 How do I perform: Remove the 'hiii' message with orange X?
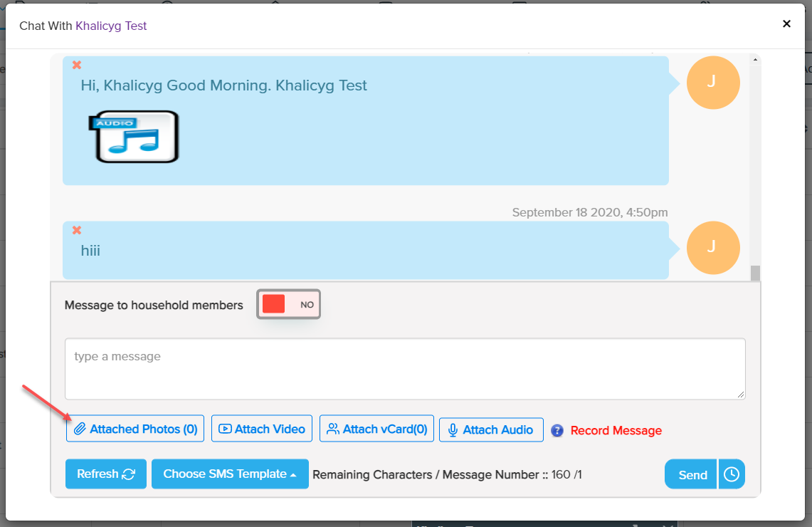(x=77, y=230)
